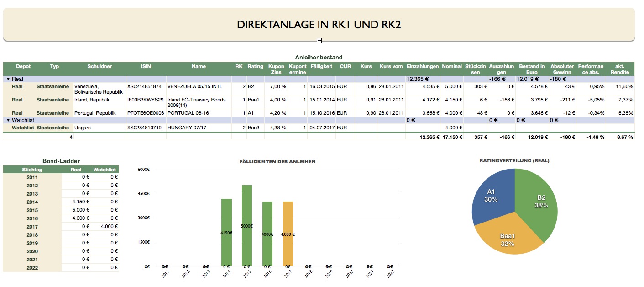Select rating cell B2 in the table
The width and height of the screenshot is (644, 287).
251,86
